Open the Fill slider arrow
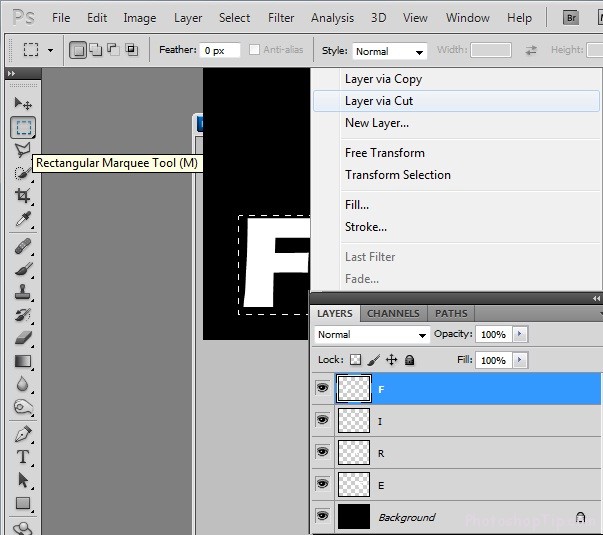603x535 pixels. point(520,360)
